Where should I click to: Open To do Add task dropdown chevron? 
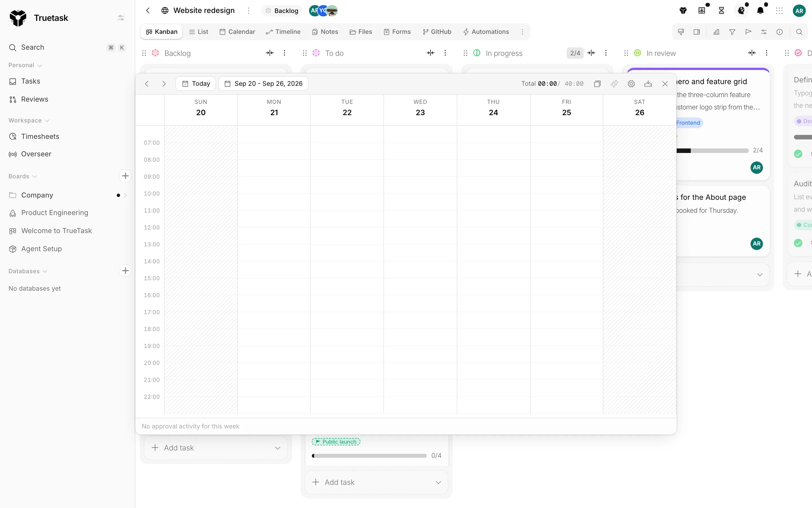(438, 483)
